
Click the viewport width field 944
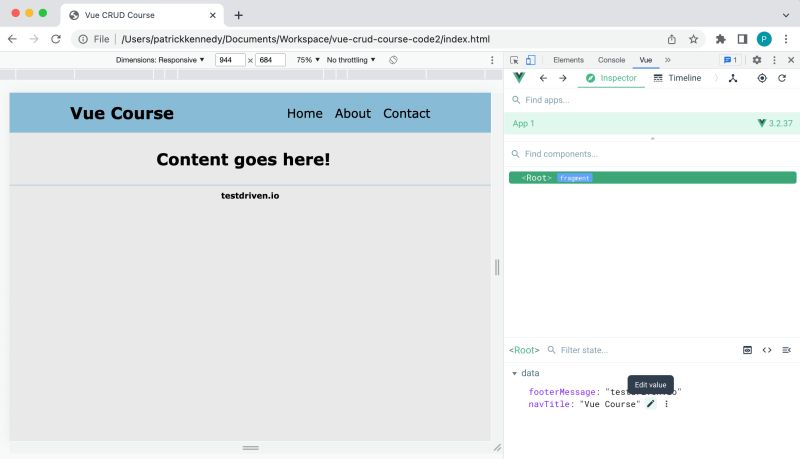(x=230, y=60)
